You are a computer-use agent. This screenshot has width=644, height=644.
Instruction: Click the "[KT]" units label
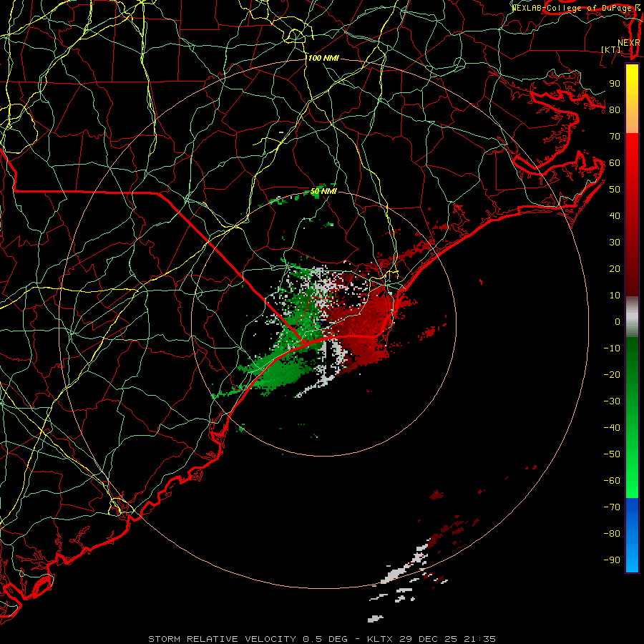click(611, 49)
